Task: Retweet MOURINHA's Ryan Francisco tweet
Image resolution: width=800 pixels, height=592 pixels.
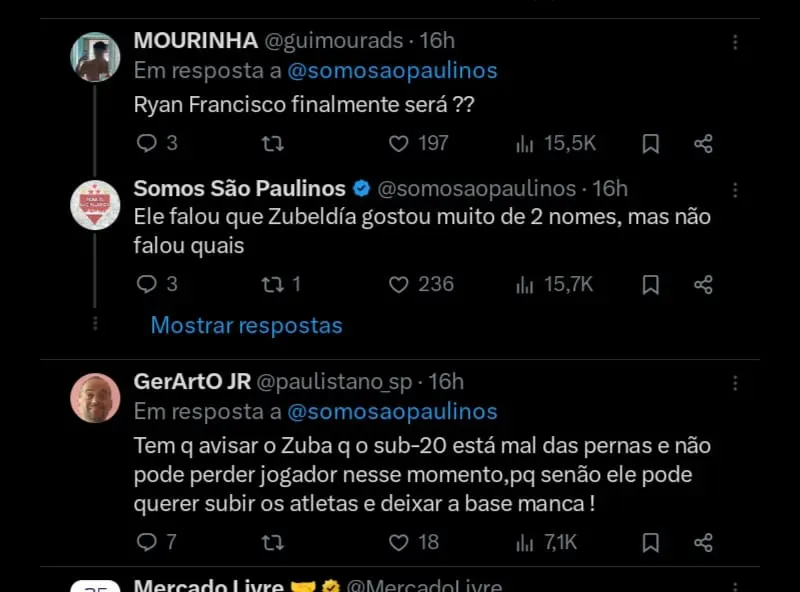Action: tap(271, 143)
